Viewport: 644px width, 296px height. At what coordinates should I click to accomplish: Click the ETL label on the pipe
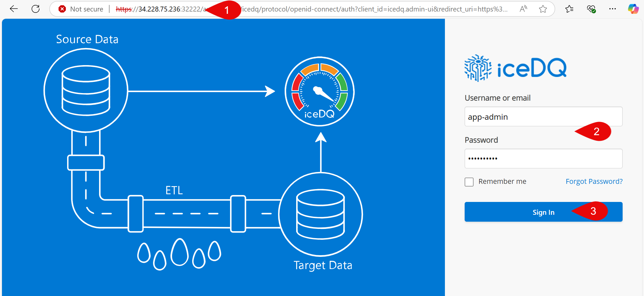(x=174, y=190)
